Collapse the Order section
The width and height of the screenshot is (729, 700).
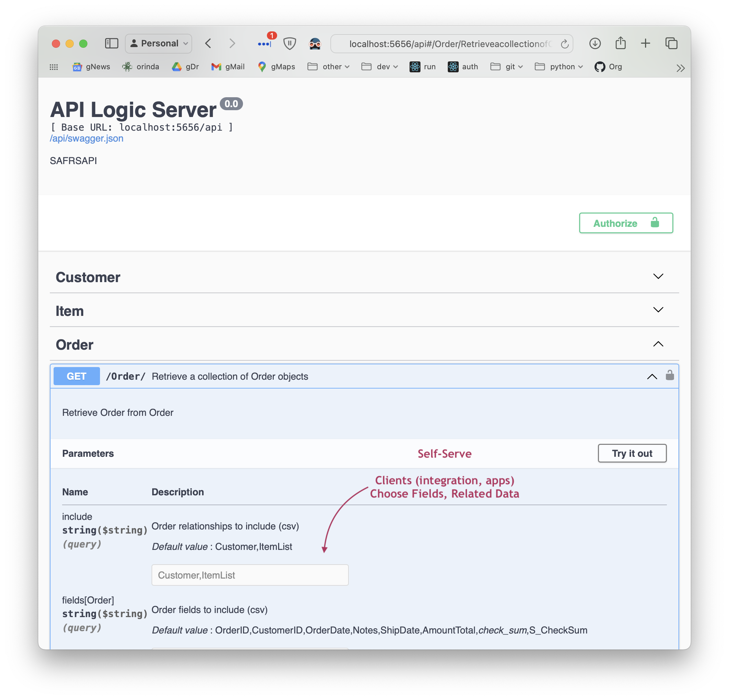(x=658, y=344)
